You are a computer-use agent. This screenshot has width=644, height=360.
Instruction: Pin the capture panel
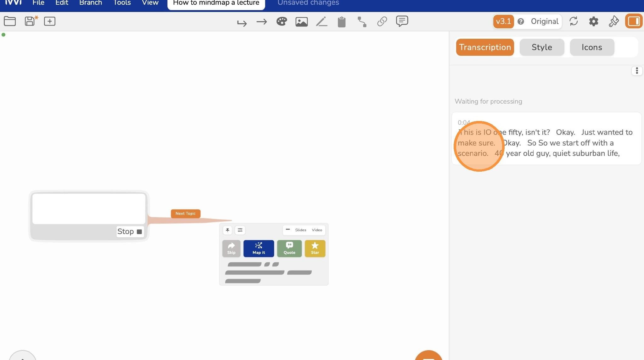[227, 230]
